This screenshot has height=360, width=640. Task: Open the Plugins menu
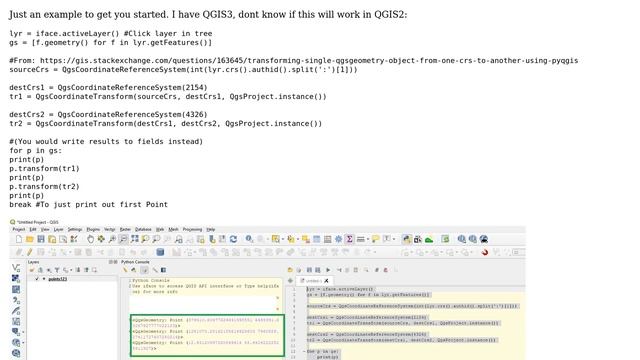[93, 229]
